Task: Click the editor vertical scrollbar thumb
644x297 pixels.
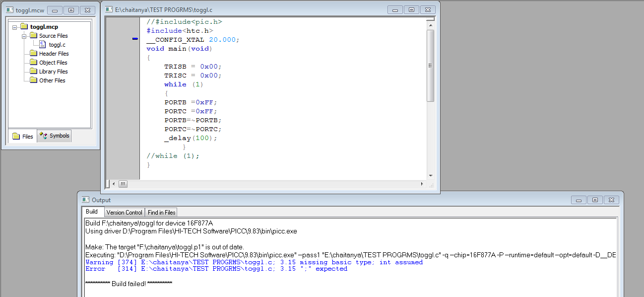Action: (x=431, y=66)
